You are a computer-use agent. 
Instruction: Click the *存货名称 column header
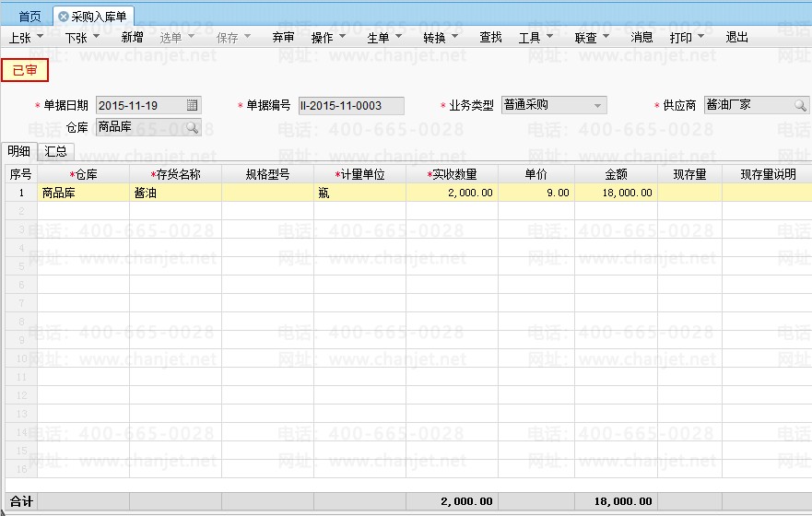175,174
